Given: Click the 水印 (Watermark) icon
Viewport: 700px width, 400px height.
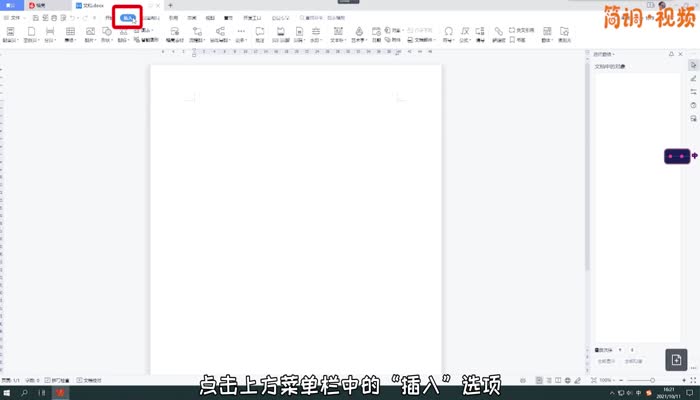Looking at the screenshot, I should pos(314,33).
